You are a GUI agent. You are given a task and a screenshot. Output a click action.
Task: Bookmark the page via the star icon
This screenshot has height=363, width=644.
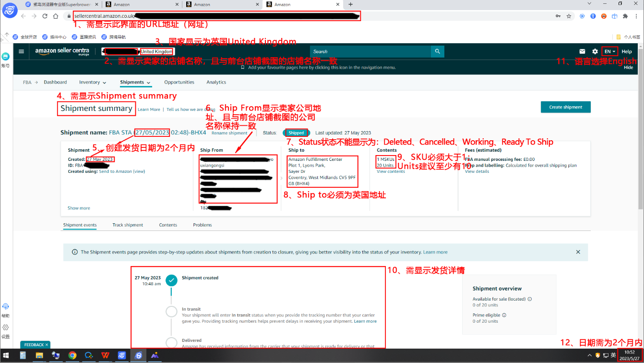click(568, 16)
